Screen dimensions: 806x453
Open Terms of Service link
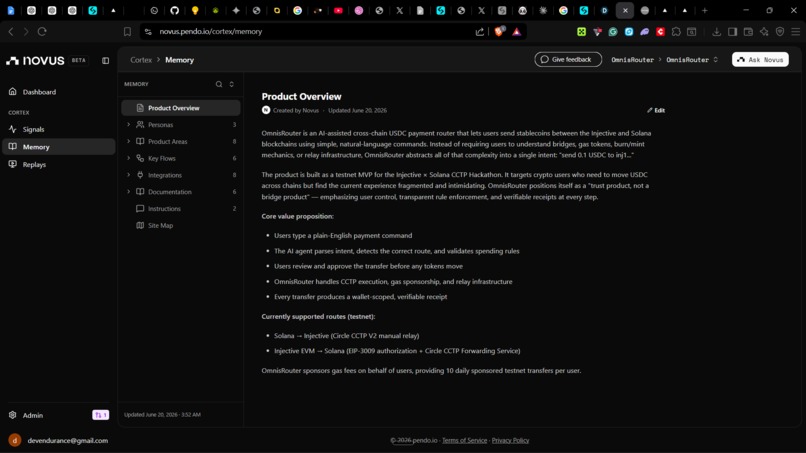[x=464, y=441]
